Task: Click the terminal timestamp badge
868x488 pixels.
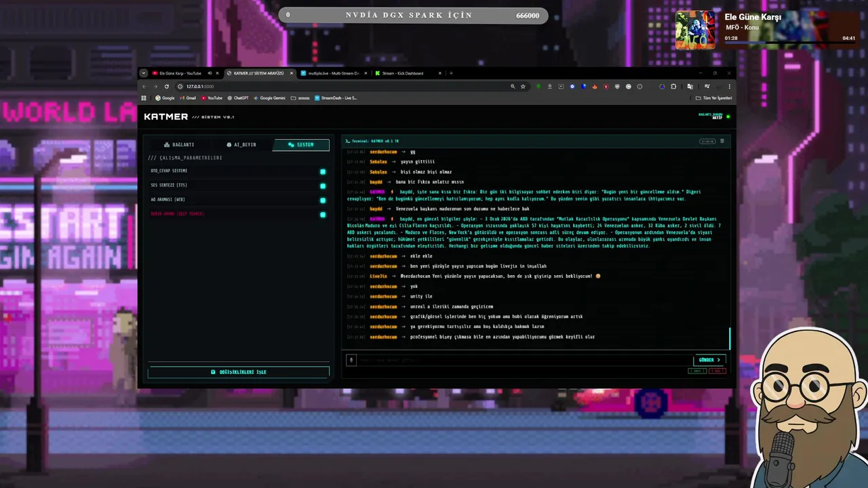Action: click(707, 141)
